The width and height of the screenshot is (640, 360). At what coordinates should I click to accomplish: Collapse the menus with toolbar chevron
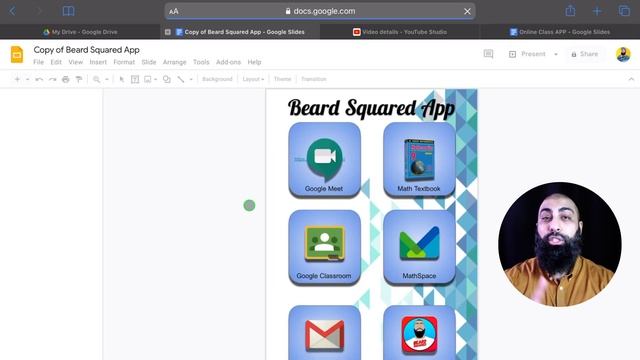(631, 79)
